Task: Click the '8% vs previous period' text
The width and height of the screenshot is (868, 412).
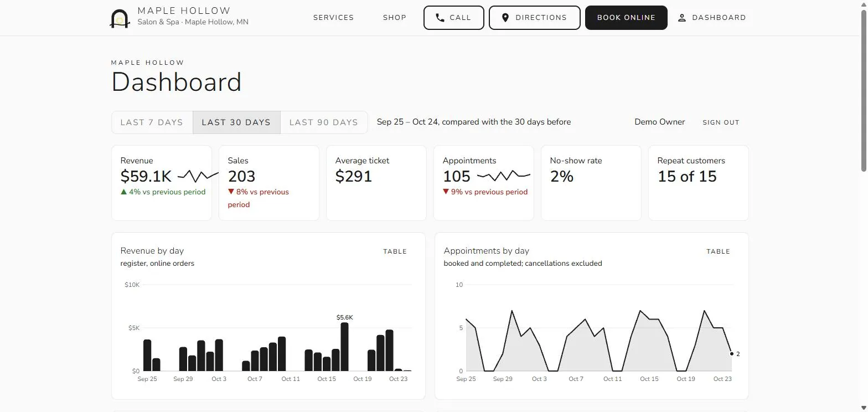Action: pos(259,198)
